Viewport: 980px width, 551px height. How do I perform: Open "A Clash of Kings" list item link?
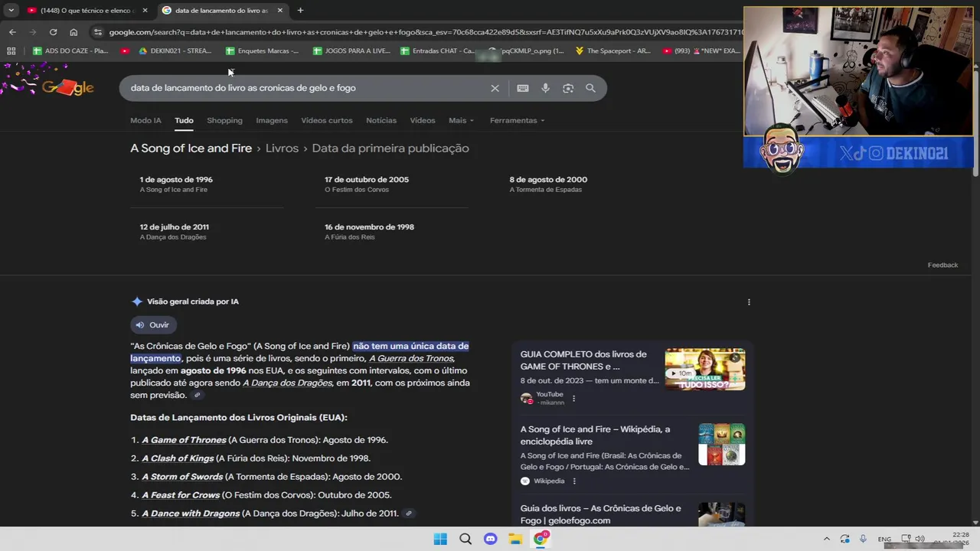178,458
